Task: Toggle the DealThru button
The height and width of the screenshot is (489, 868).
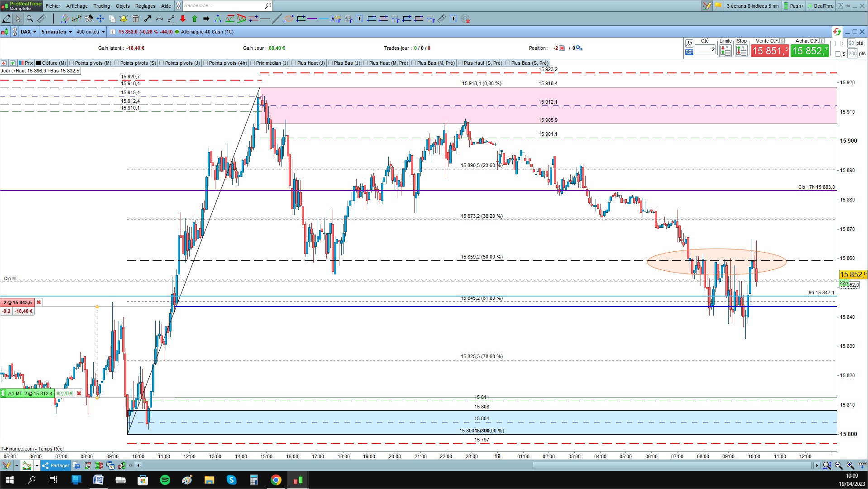Action: click(x=820, y=6)
